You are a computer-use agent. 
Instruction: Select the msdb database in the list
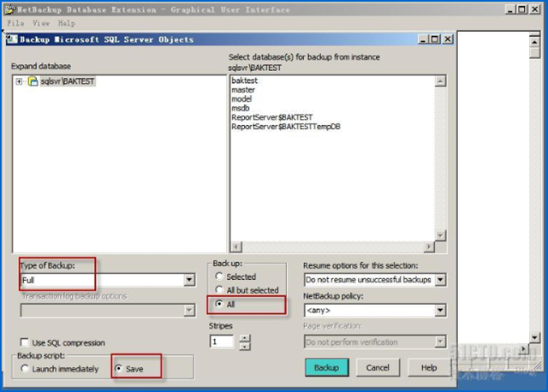241,108
